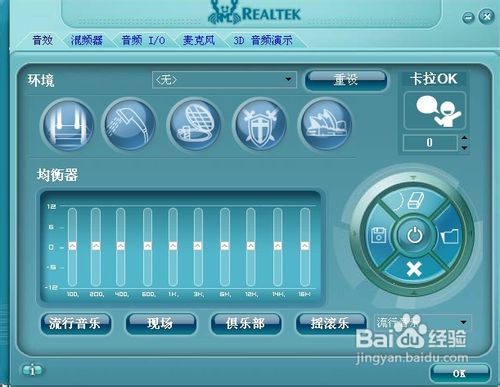The width and height of the screenshot is (500, 387).
Task: Switch to the 音频 I/O tab
Action: [x=143, y=41]
